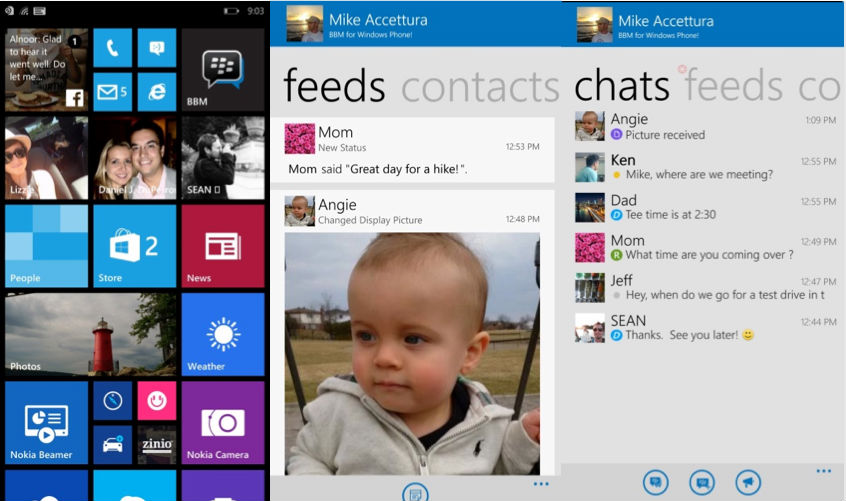The width and height of the screenshot is (846, 501).
Task: Tap Ken's avatar in chats list
Action: coord(590,167)
